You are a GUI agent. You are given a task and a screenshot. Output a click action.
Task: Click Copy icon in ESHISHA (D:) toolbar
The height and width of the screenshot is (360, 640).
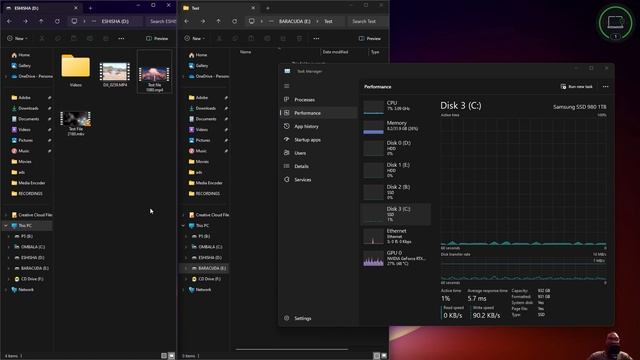pos(58,38)
